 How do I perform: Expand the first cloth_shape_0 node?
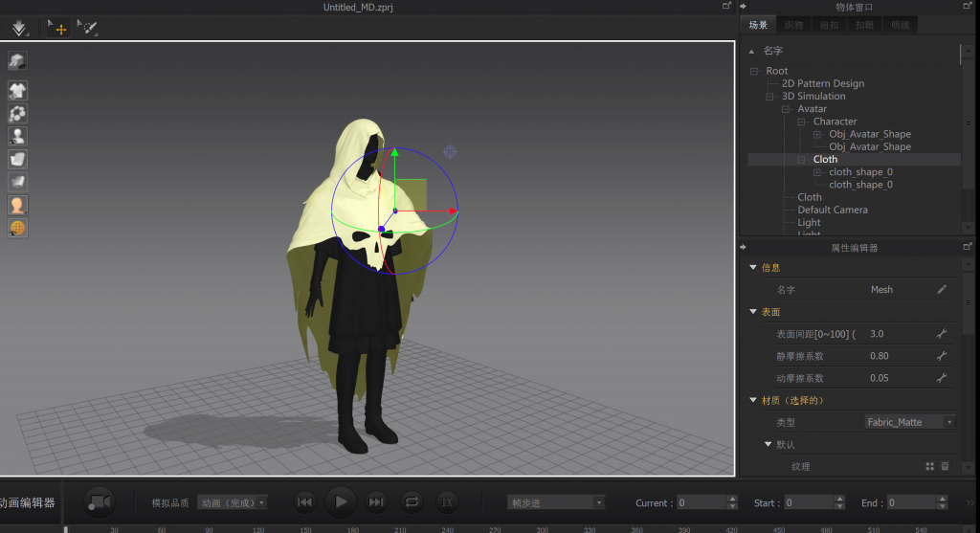click(817, 172)
